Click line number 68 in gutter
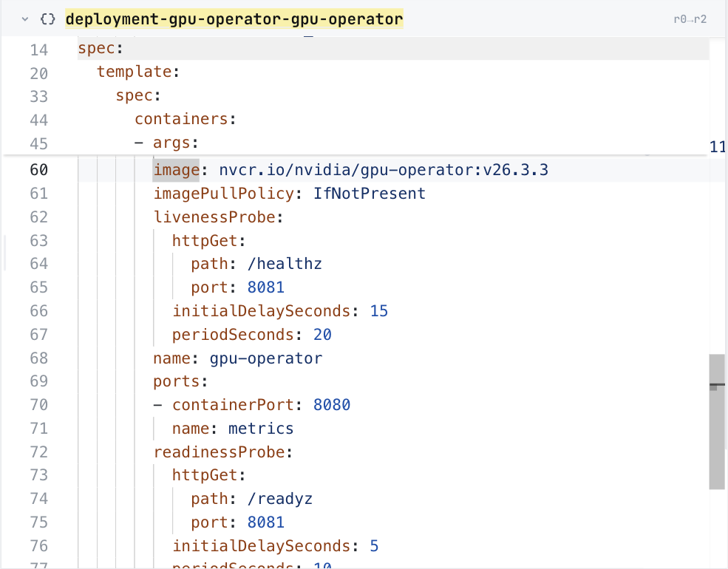Image resolution: width=728 pixels, height=569 pixels. tap(39, 358)
